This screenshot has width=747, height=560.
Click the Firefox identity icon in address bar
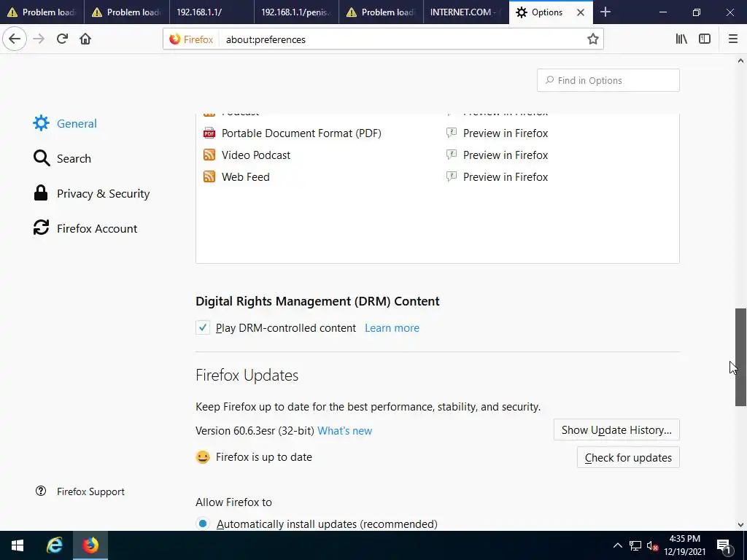pyautogui.click(x=191, y=39)
